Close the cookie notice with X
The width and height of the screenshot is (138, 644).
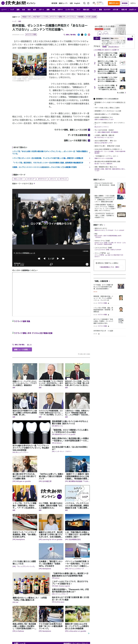pos(133,36)
